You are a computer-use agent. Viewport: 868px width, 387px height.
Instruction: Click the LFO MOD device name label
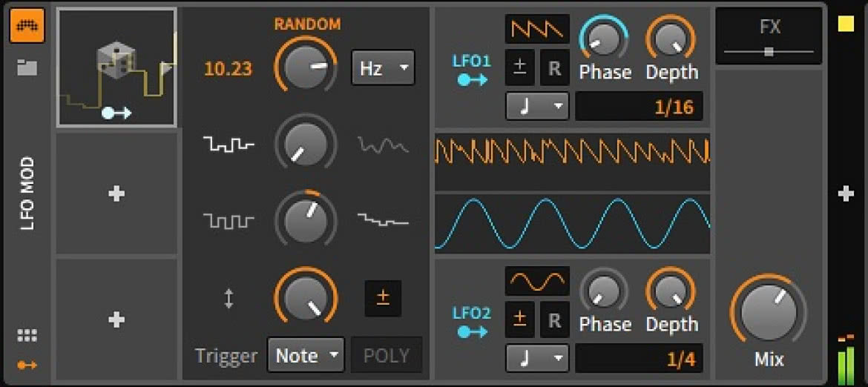coord(28,193)
